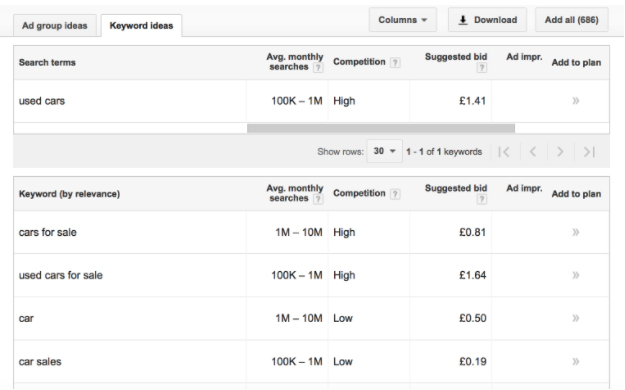Open help for Suggested bid in Search terms table
Image resolution: width=625 pixels, height=390 pixels.
(482, 68)
